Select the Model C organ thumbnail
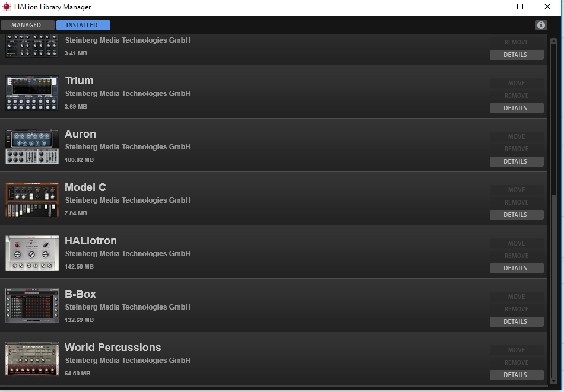This screenshot has width=564, height=392. 32,200
